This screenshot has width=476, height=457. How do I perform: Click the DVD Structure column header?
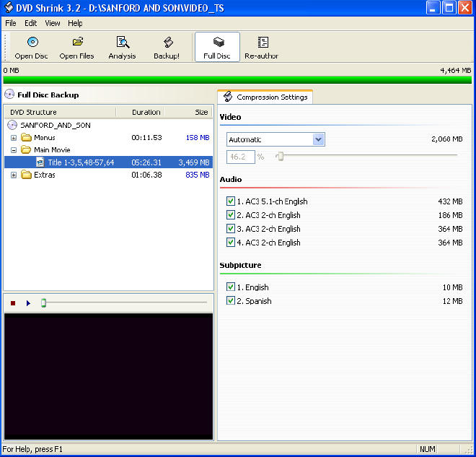pyautogui.click(x=60, y=112)
